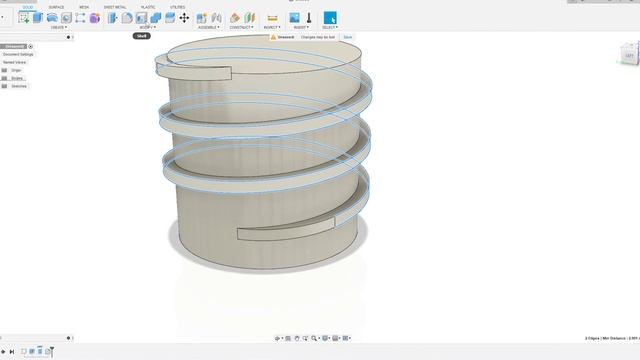The height and width of the screenshot is (360, 640).
Task: Open the MODIFY dropdown menu
Action: [148, 27]
